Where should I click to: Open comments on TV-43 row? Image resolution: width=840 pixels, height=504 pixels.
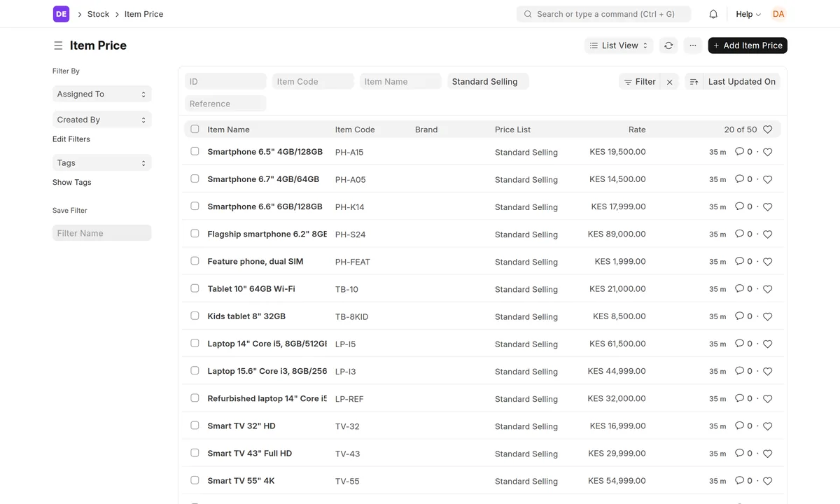click(x=743, y=453)
